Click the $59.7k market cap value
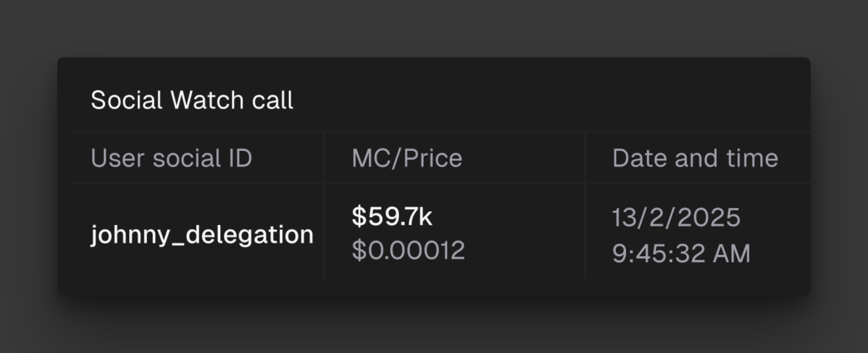The image size is (868, 353). [392, 216]
